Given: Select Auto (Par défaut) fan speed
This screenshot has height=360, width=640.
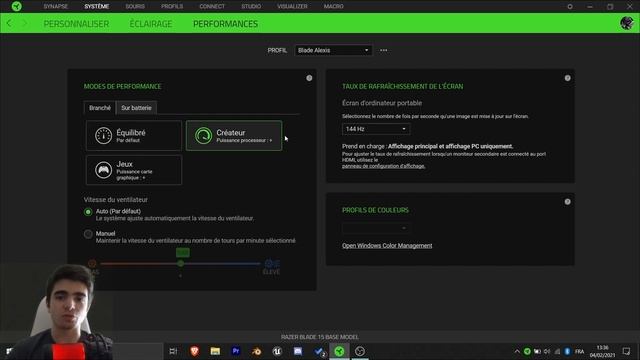Looking at the screenshot, I should pyautogui.click(x=88, y=212).
